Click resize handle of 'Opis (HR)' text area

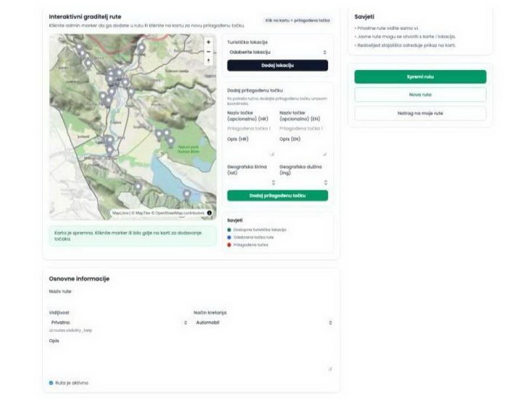pos(272,154)
